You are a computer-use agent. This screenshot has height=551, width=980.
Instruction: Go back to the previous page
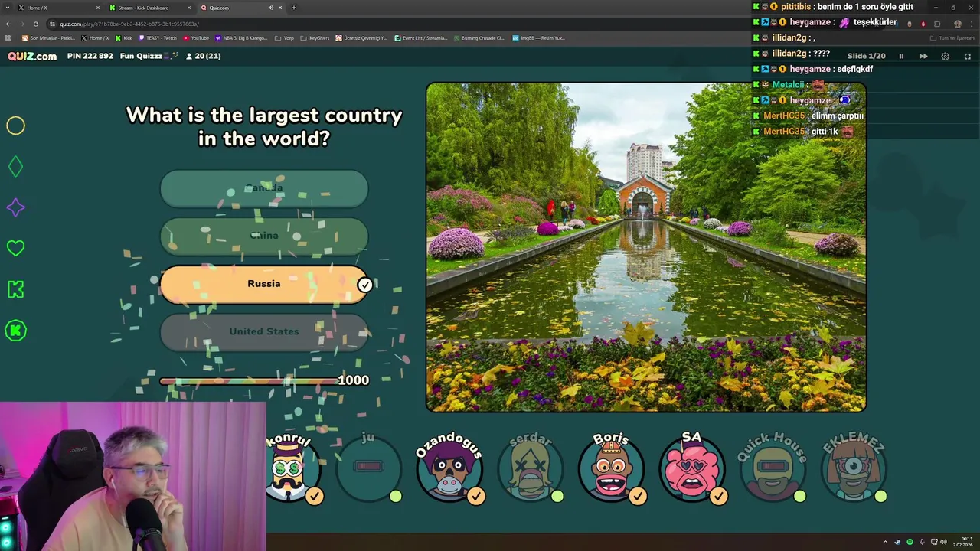click(x=8, y=24)
